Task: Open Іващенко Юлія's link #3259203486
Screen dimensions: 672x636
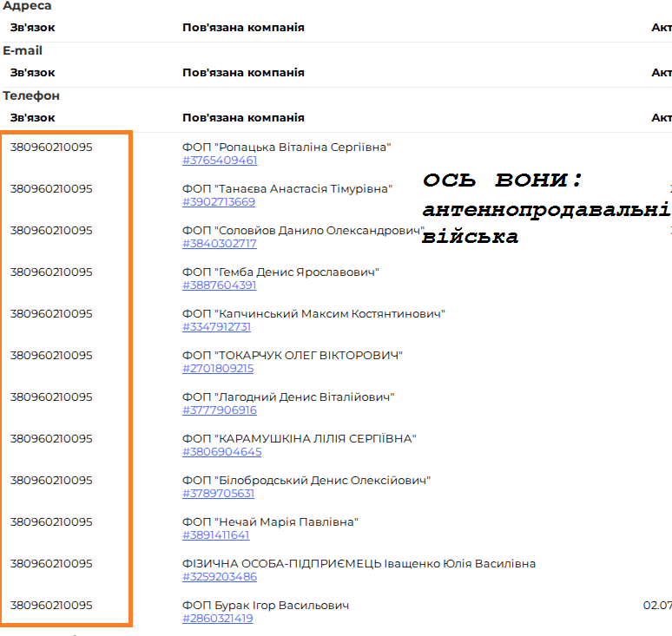Action: pyautogui.click(x=220, y=577)
